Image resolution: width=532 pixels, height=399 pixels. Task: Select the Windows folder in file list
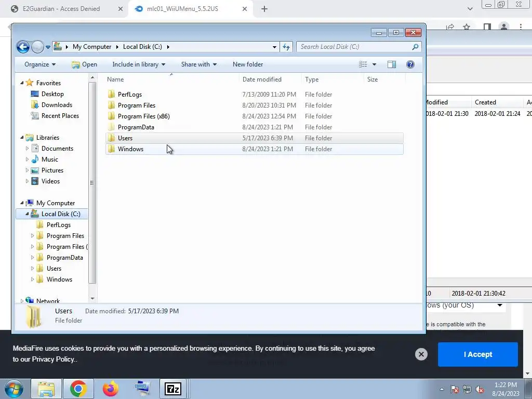coord(255,149)
